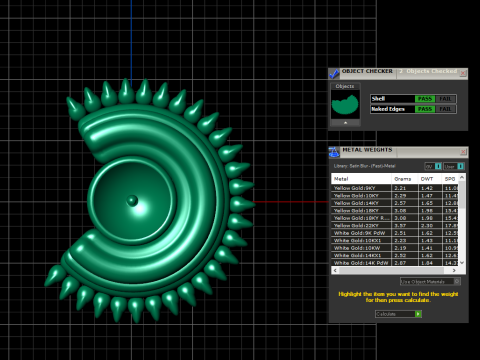Click the SPG column header
This screenshot has height=360, width=480.
(450, 179)
